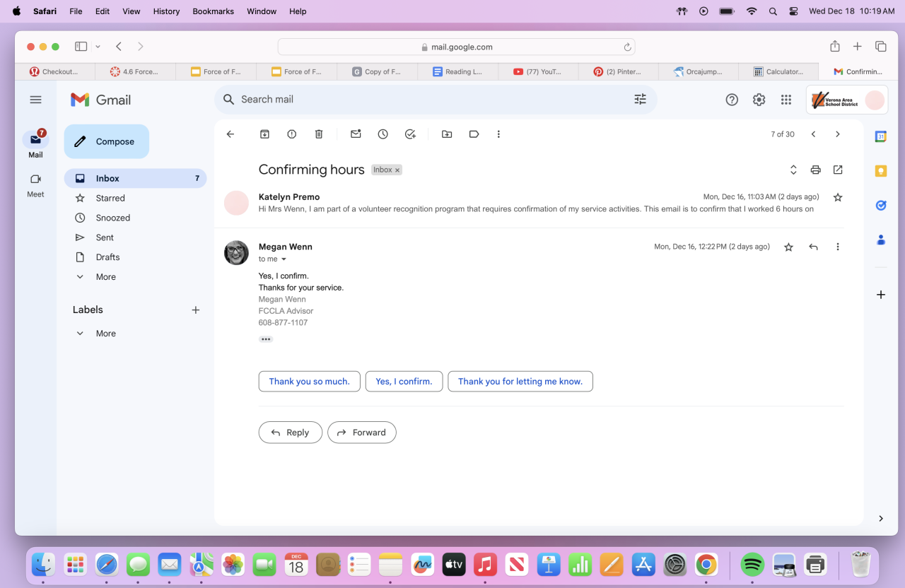Show details dropdown next to 'to me'

[284, 259]
